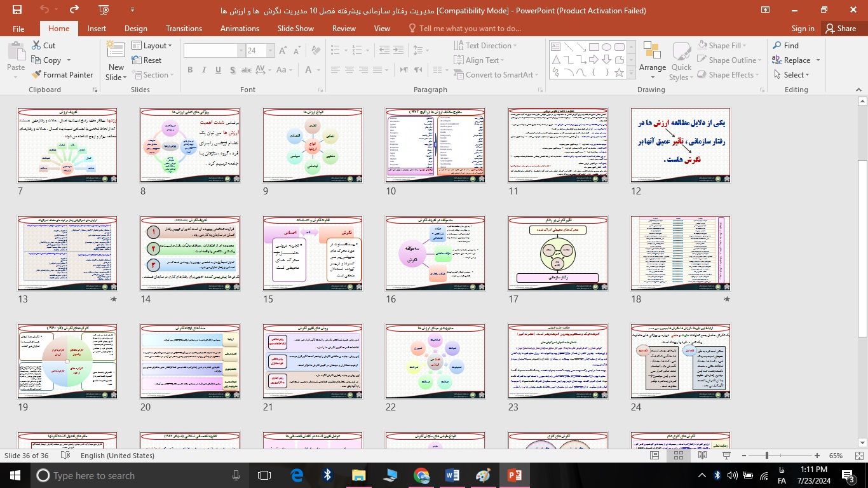Click Start From Beginning icon in Quick Access

[x=104, y=10]
